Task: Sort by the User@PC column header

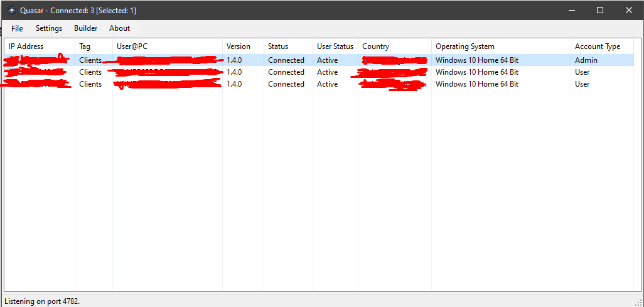Action: pos(167,46)
